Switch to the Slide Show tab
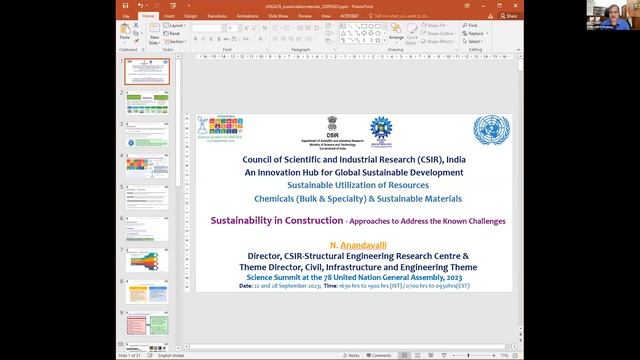 (278, 16)
